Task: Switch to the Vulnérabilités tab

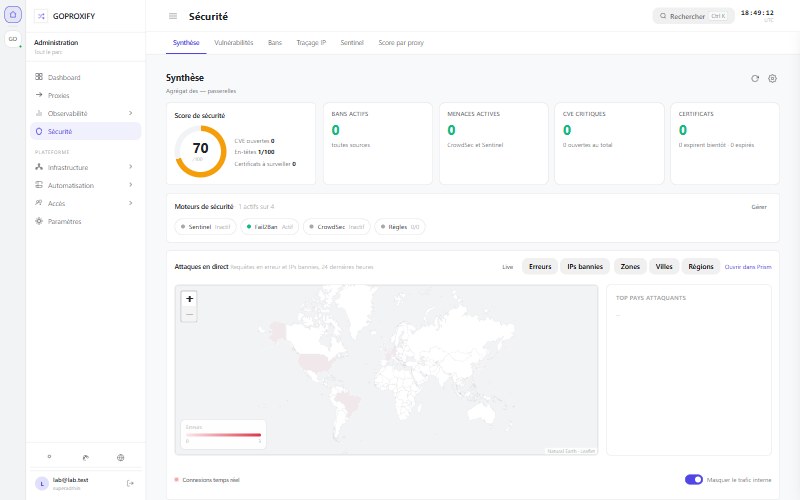Action: pos(234,43)
